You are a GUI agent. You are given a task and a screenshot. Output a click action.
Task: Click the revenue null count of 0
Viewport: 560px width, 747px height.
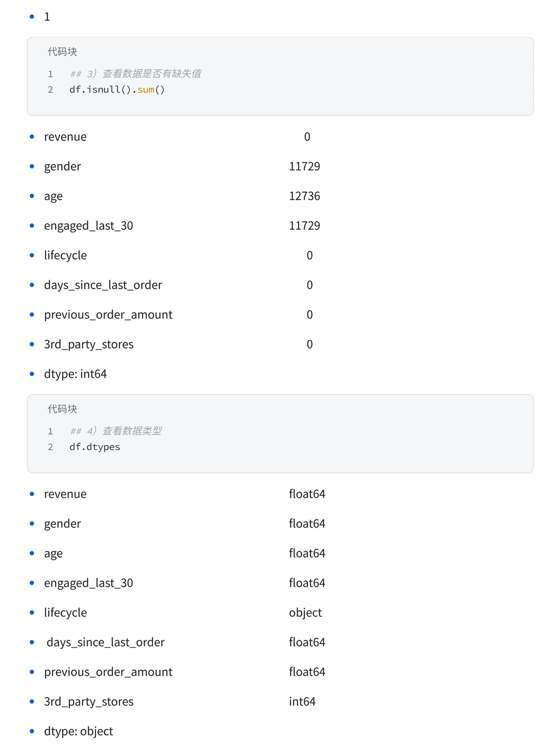307,137
